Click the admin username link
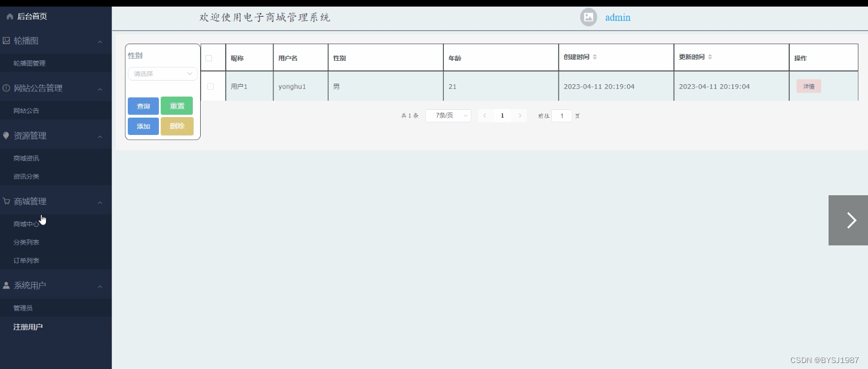The height and width of the screenshot is (369, 868). click(x=618, y=17)
